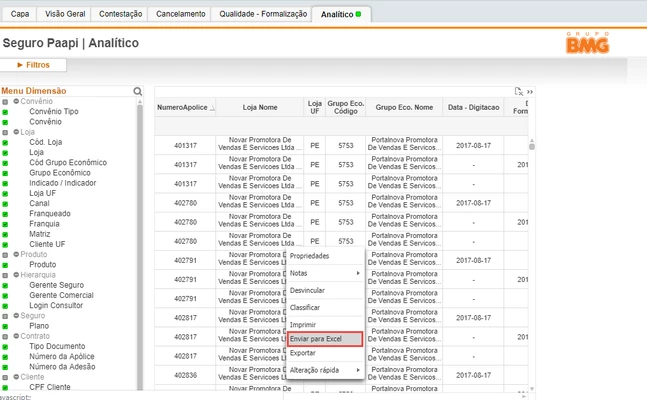Screen dimensions: 647x400
Task: Click the table's vertical scrollbar thumb
Action: 532,147
